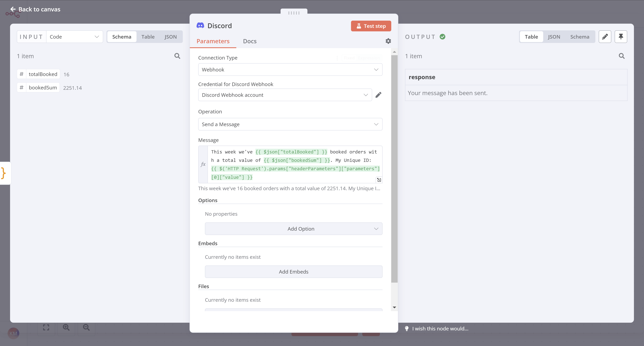Click the fit-to-view icon at bottom left

coord(46,327)
